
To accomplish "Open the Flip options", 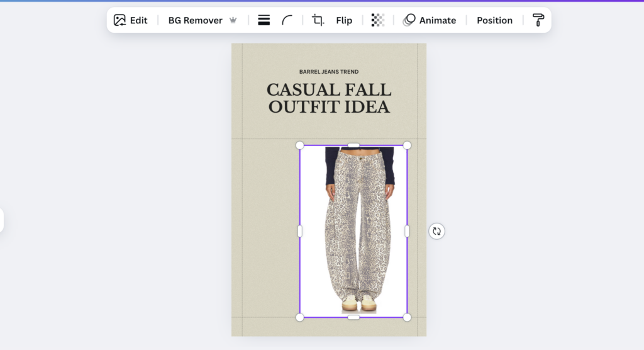I will (344, 20).
